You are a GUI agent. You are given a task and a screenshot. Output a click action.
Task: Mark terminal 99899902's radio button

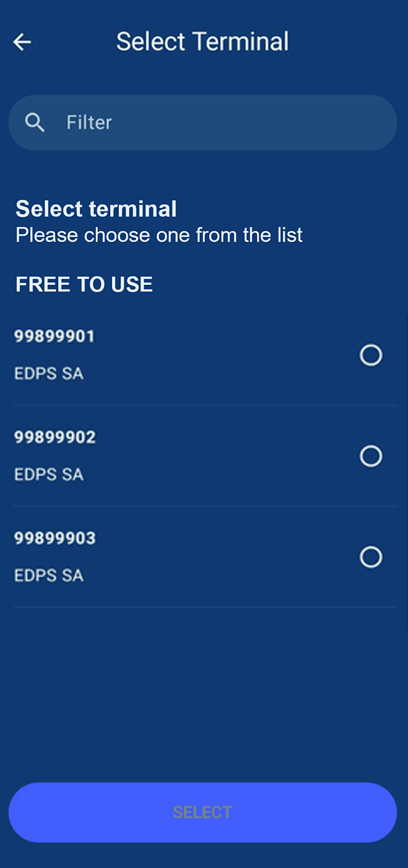click(x=371, y=456)
